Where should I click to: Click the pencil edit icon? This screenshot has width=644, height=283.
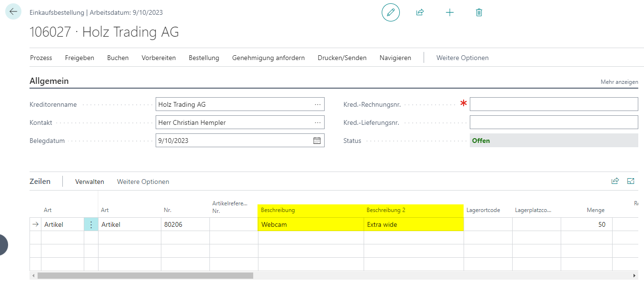(391, 13)
